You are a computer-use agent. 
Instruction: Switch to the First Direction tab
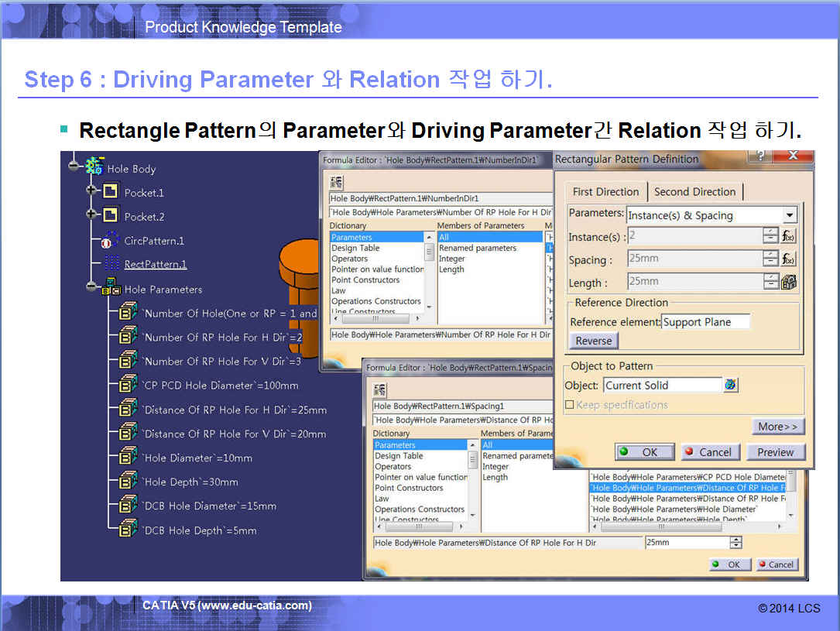click(605, 192)
